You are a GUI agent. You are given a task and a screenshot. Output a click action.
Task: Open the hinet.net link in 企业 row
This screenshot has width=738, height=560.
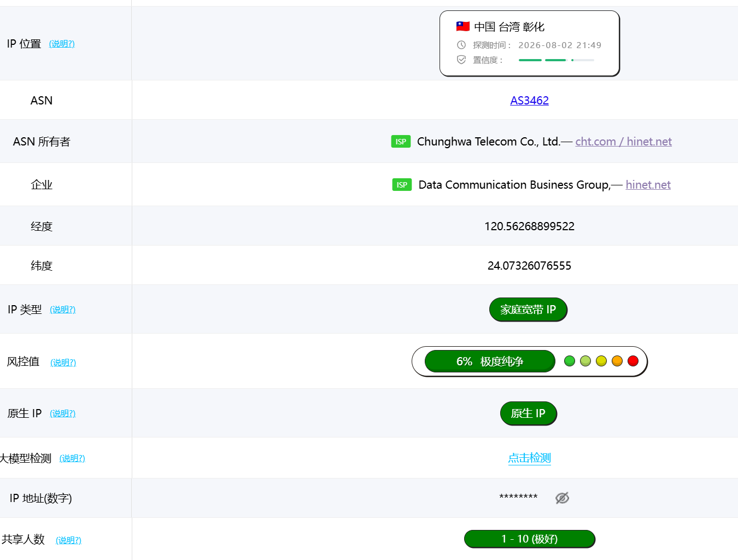648,184
